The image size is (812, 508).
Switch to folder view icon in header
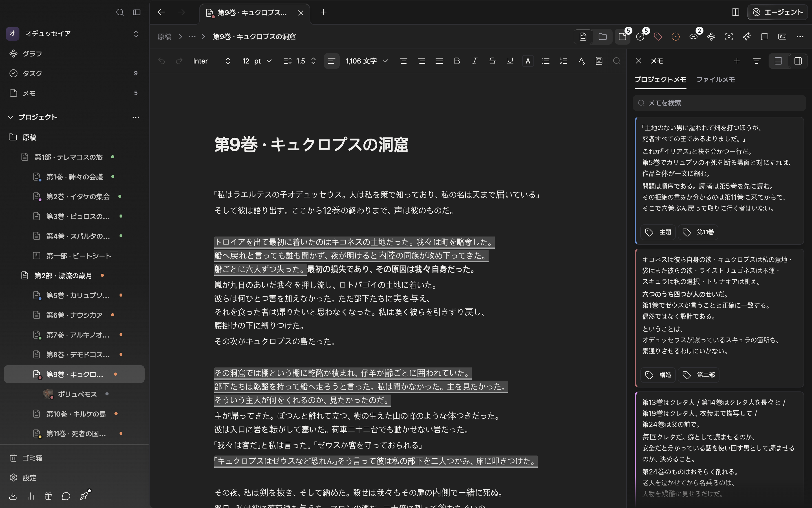[x=603, y=37]
